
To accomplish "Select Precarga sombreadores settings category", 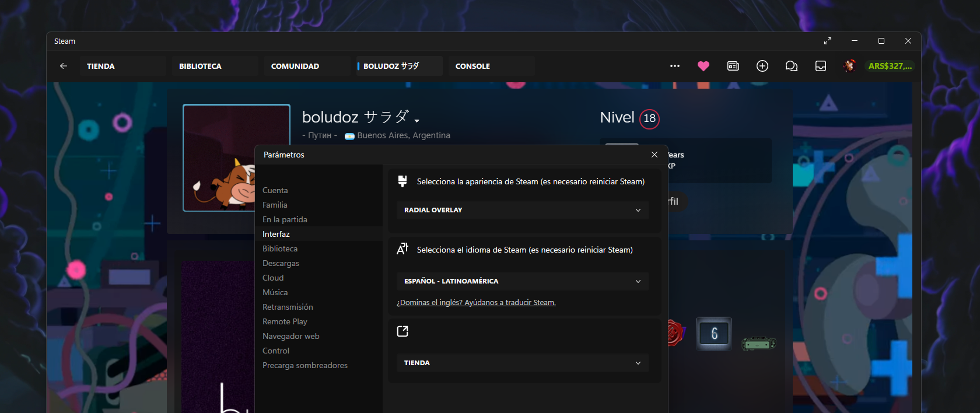I will pos(318,365).
